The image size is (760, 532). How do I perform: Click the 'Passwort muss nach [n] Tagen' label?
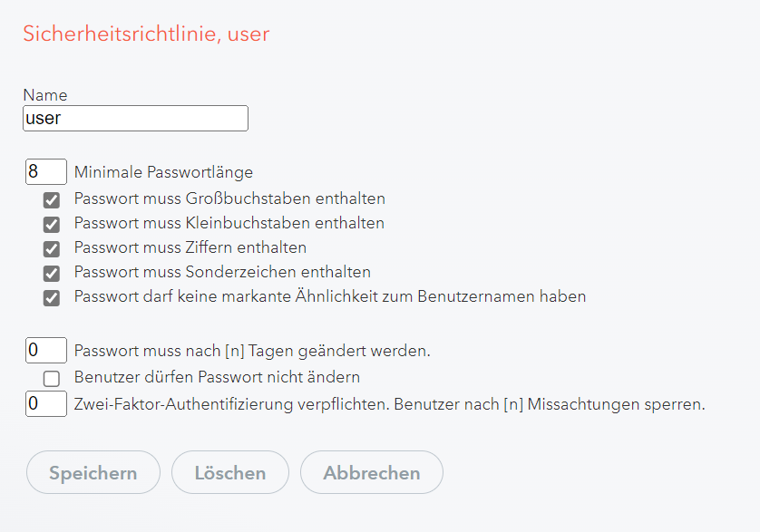pos(252,351)
